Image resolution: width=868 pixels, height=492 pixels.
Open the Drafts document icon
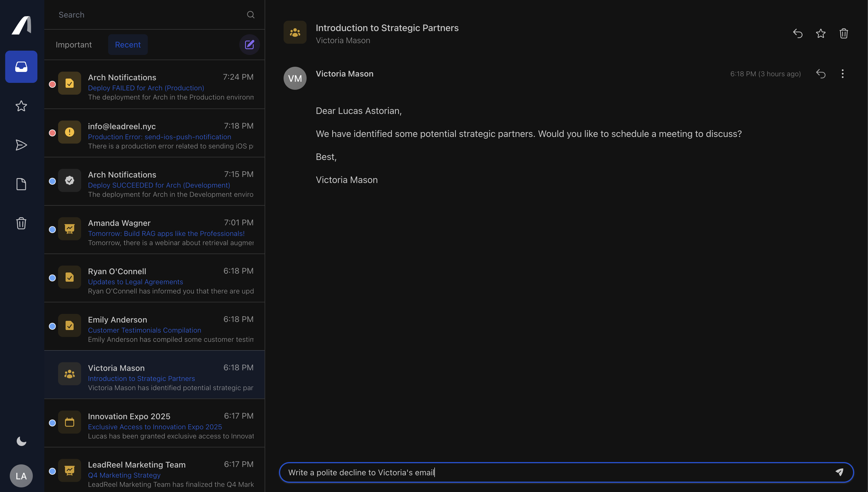[21, 184]
